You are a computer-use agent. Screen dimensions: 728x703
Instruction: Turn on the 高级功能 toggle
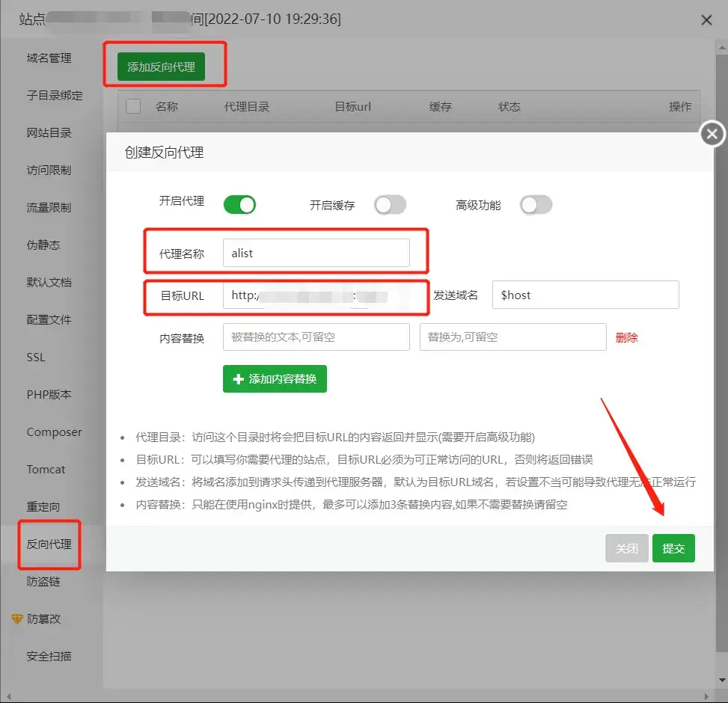[536, 205]
